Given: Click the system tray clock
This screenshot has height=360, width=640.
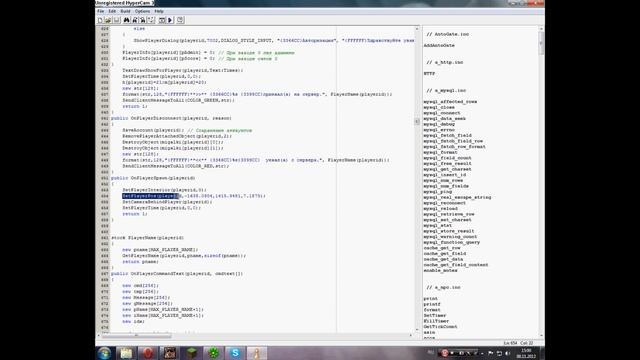Looking at the screenshot, I should pos(526,353).
